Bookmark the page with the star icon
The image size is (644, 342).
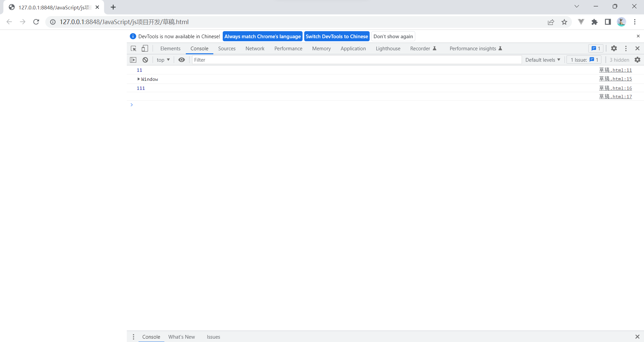click(564, 22)
